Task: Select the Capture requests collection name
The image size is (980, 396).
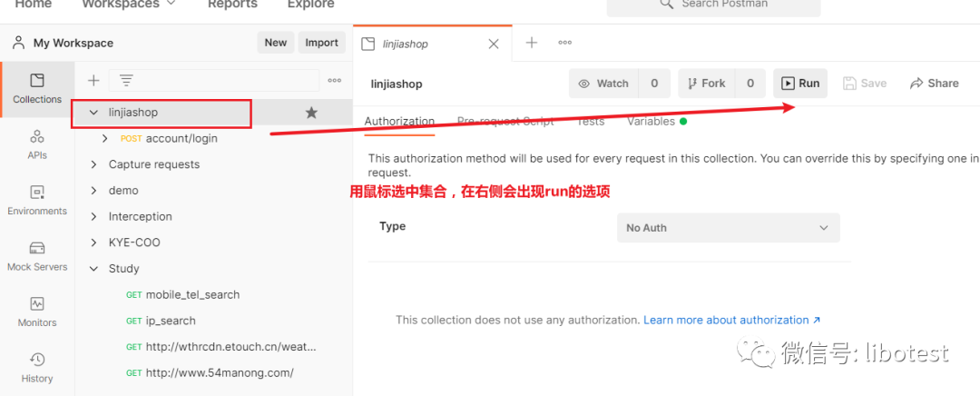Action: click(x=154, y=164)
